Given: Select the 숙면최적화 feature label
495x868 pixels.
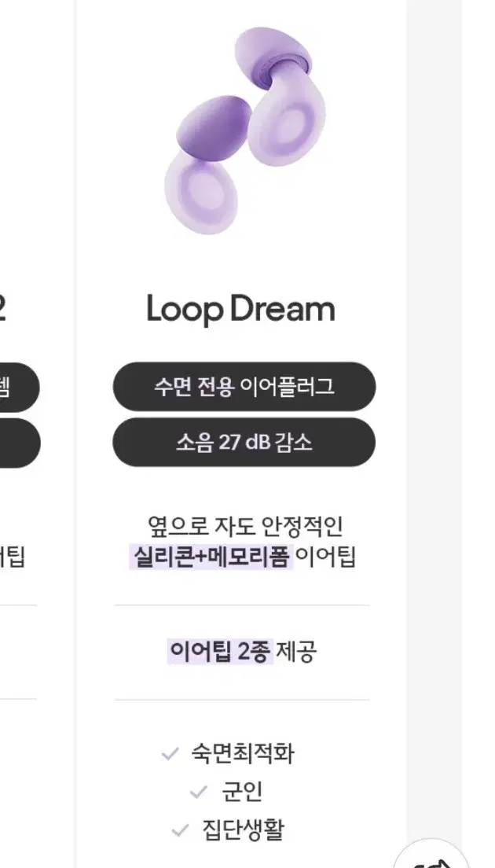Looking at the screenshot, I should (243, 753).
